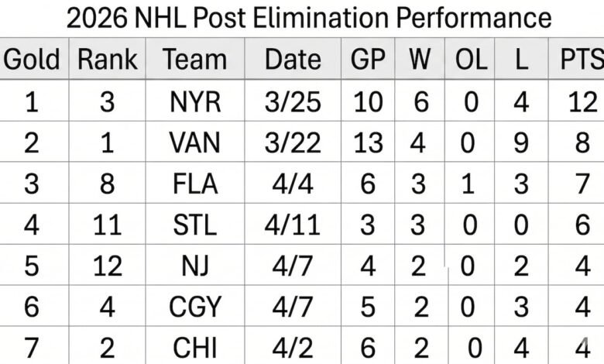
Task: Select the 4/2 date cell for CHI
Action: tap(293, 346)
